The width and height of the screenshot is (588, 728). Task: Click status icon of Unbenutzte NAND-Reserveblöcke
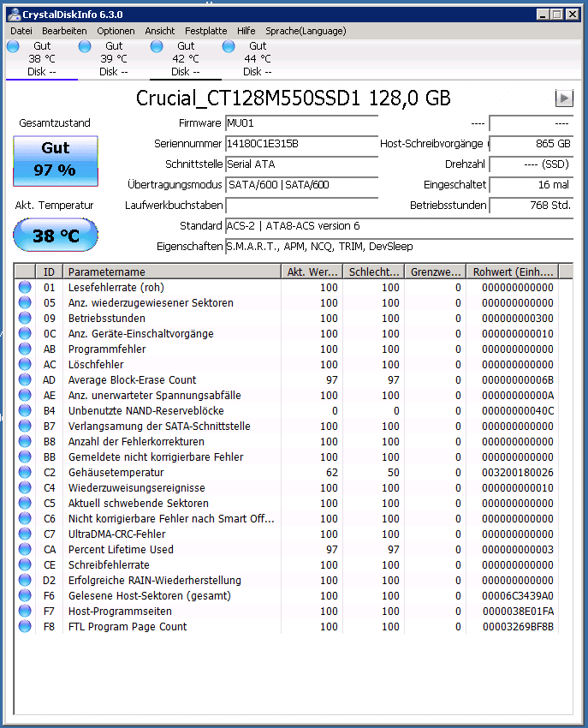pyautogui.click(x=25, y=410)
